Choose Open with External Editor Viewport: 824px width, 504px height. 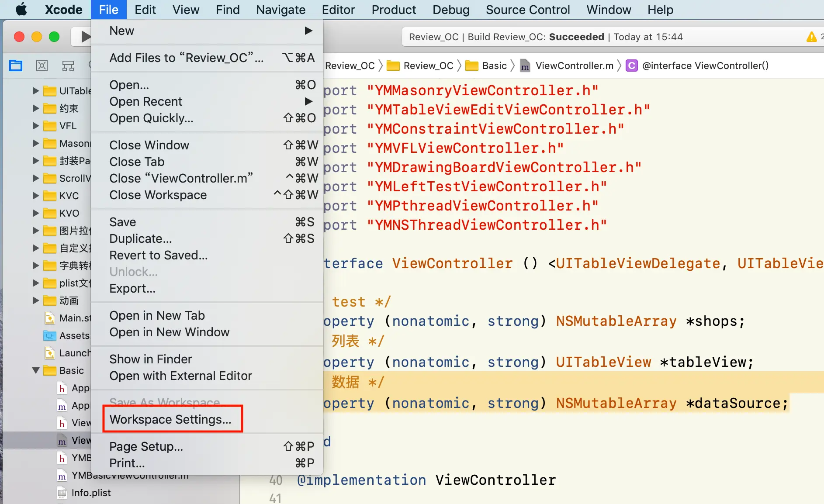click(207, 376)
